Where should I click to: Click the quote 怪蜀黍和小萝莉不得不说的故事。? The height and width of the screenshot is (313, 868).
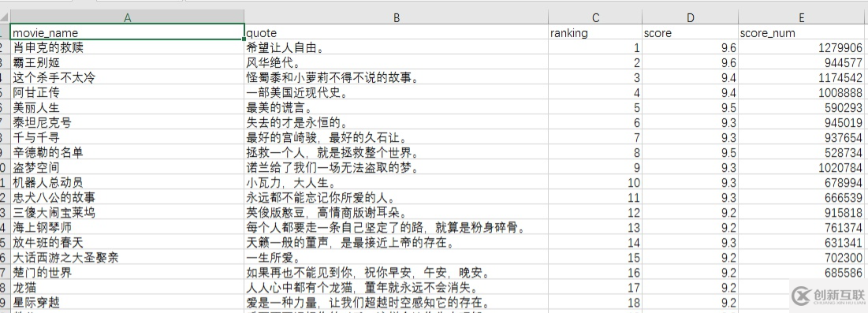[397, 78]
